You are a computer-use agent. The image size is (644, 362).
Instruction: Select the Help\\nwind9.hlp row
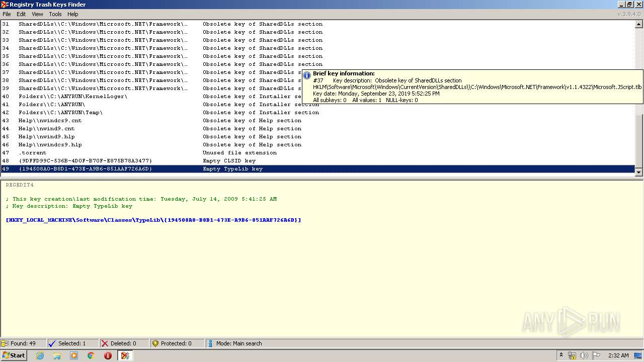pyautogui.click(x=318, y=137)
